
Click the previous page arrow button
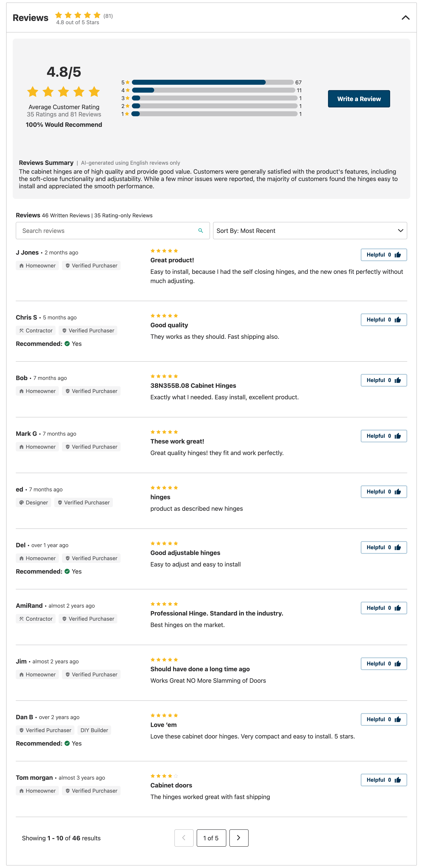[x=184, y=838]
